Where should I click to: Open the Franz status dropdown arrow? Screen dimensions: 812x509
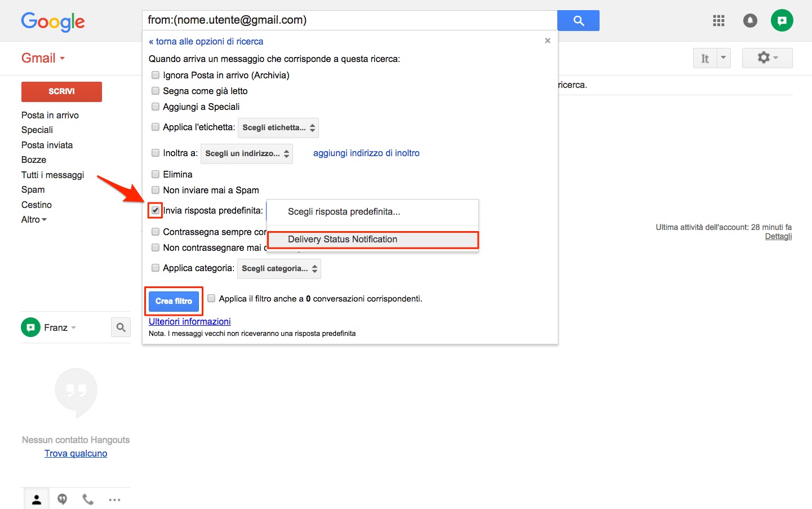click(73, 327)
